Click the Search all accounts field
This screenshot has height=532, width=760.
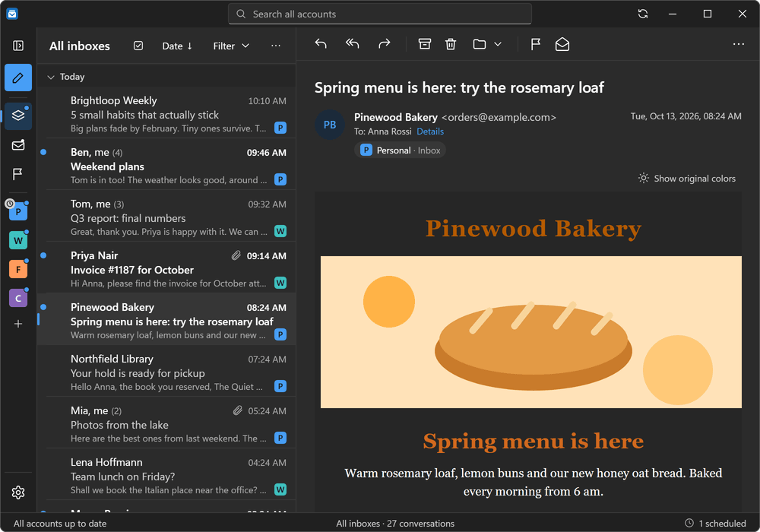379,14
